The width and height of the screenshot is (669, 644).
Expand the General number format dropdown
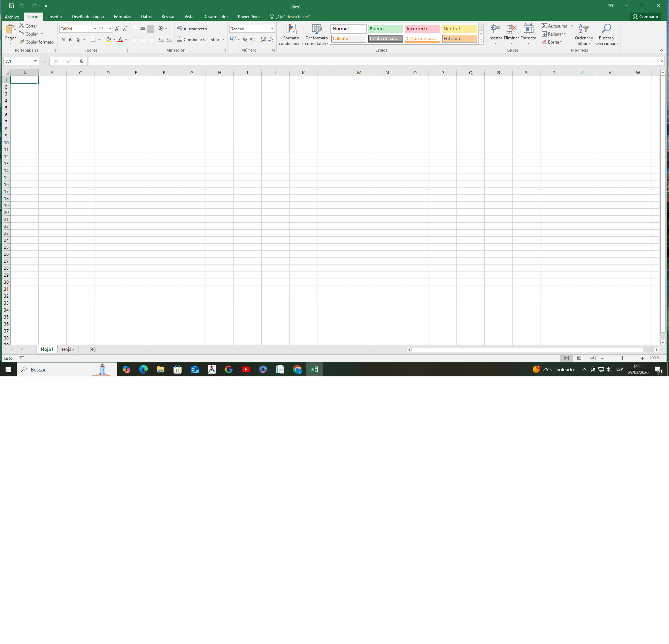(x=272, y=29)
